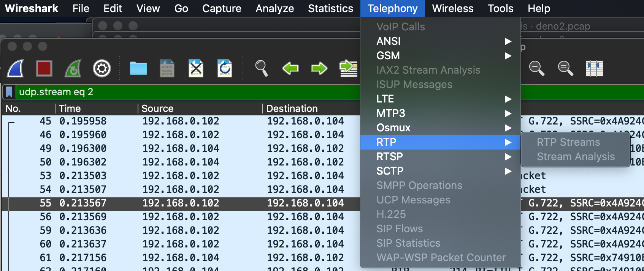Click the display filter bookmark icon
This screenshot has width=644, height=271.
point(9,92)
